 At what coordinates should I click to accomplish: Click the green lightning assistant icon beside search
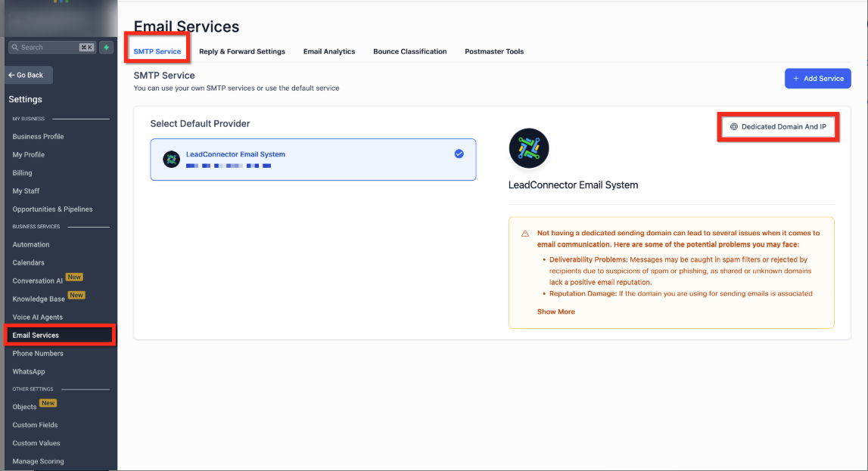click(106, 47)
